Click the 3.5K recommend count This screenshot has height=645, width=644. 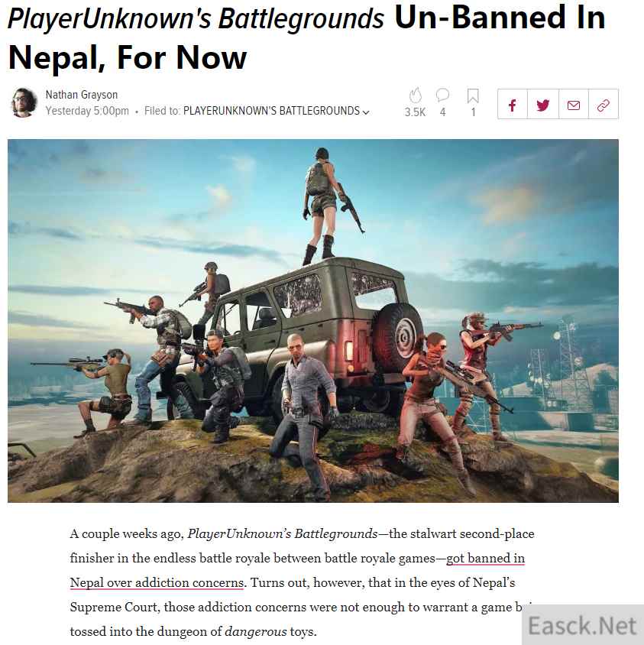coord(415,112)
